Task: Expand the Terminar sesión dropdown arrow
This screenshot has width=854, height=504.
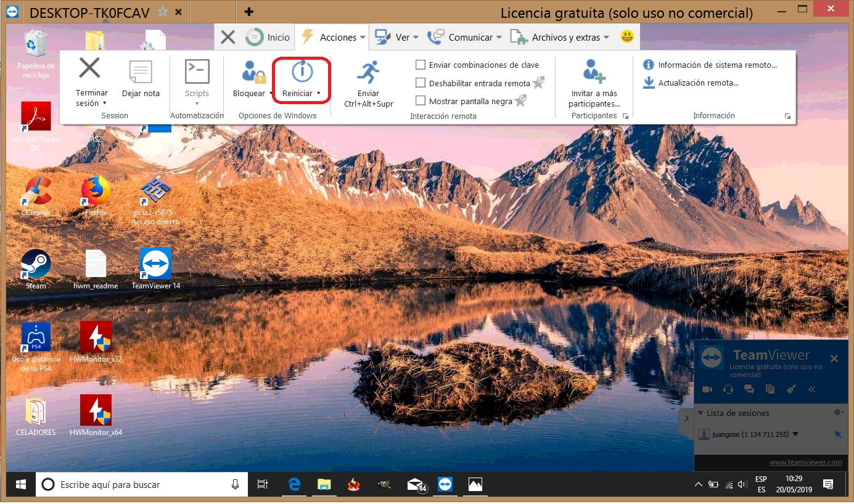Action: [105, 104]
